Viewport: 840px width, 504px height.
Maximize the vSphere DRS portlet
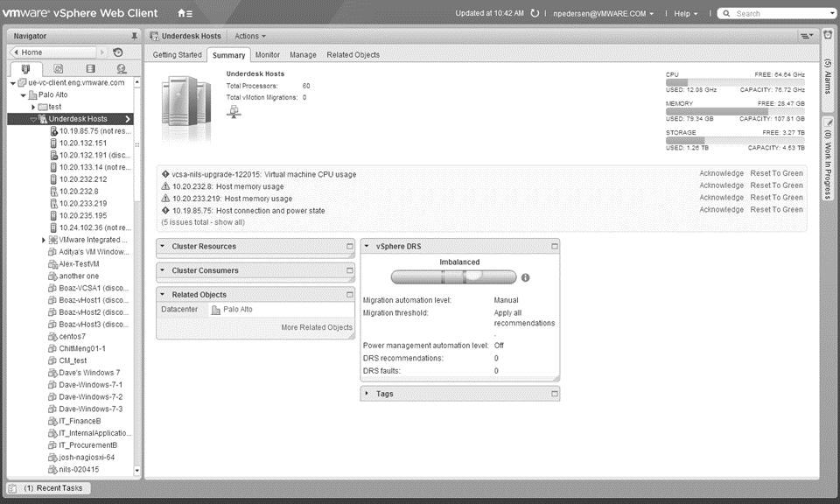(555, 247)
